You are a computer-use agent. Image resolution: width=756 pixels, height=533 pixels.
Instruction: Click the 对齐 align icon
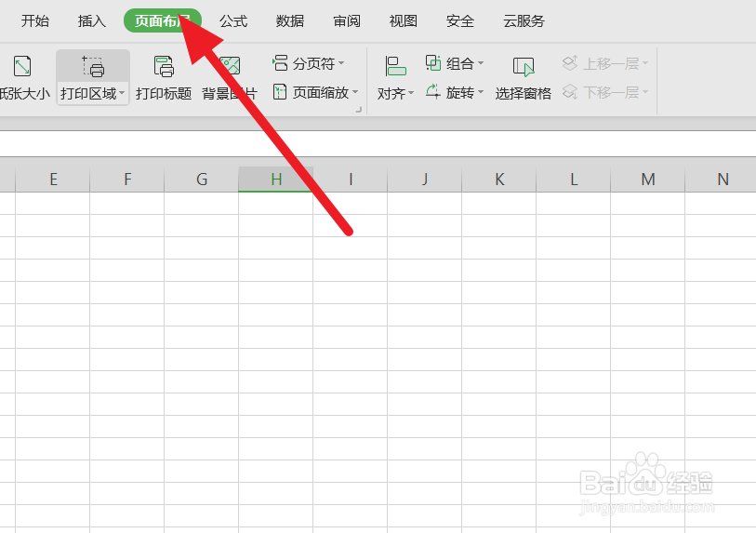click(395, 66)
